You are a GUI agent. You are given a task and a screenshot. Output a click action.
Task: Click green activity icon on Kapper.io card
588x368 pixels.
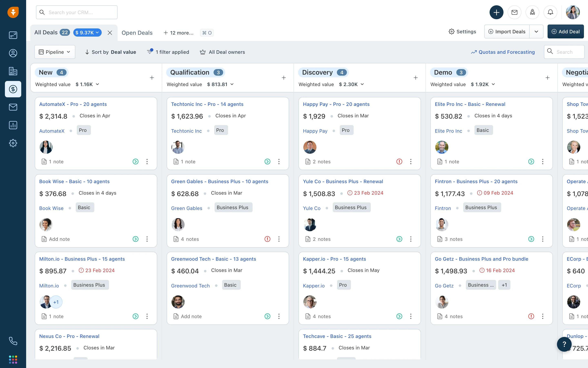399,316
